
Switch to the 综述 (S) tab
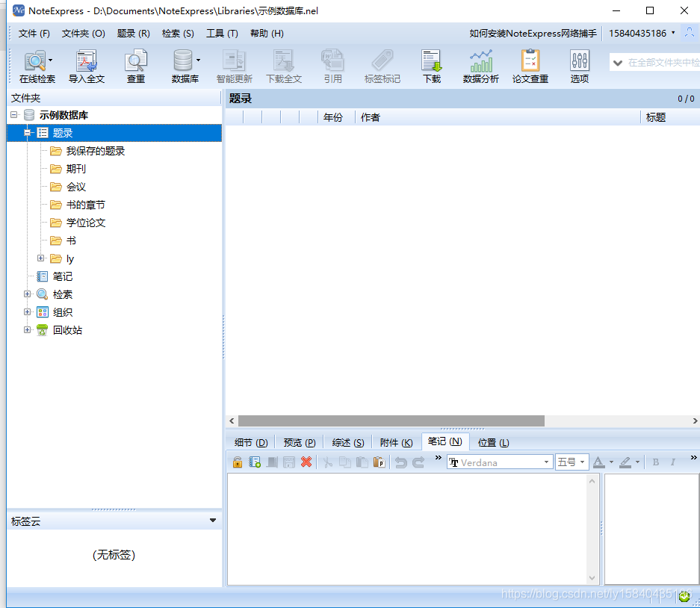pyautogui.click(x=348, y=442)
